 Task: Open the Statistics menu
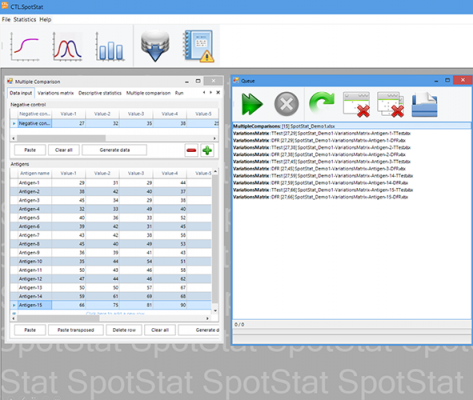(x=25, y=19)
